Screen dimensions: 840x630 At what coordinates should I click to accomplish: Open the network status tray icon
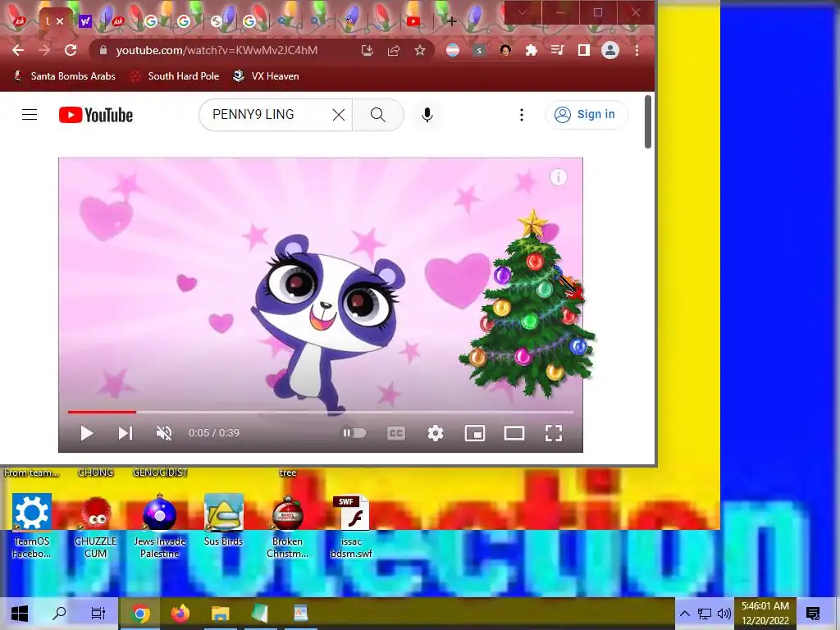click(705, 614)
